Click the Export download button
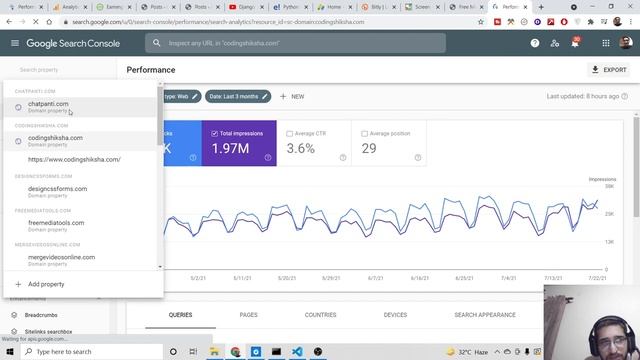640x360 pixels. [x=609, y=70]
